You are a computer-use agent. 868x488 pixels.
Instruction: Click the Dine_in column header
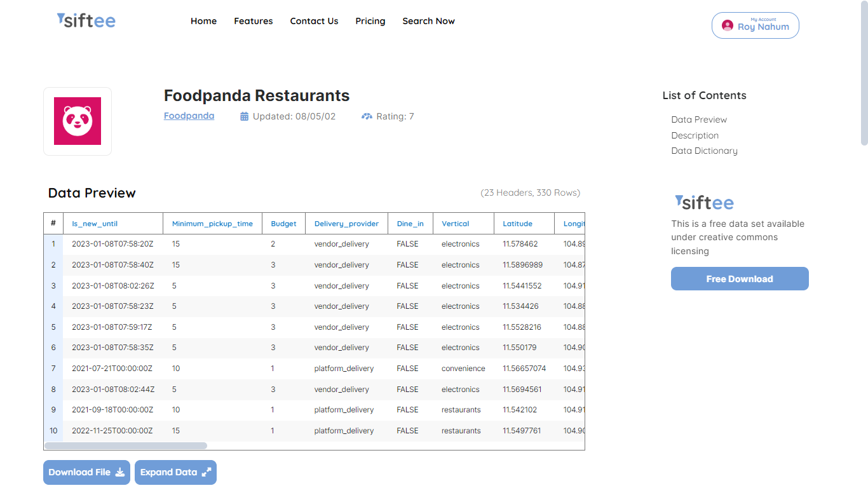tap(410, 224)
